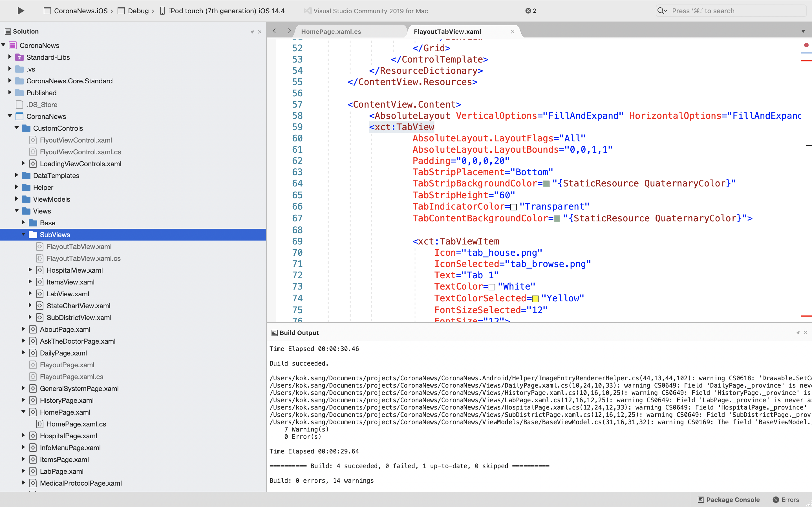This screenshot has height=507, width=812.
Task: Click the Errors icon in the status bar
Action: click(x=776, y=499)
